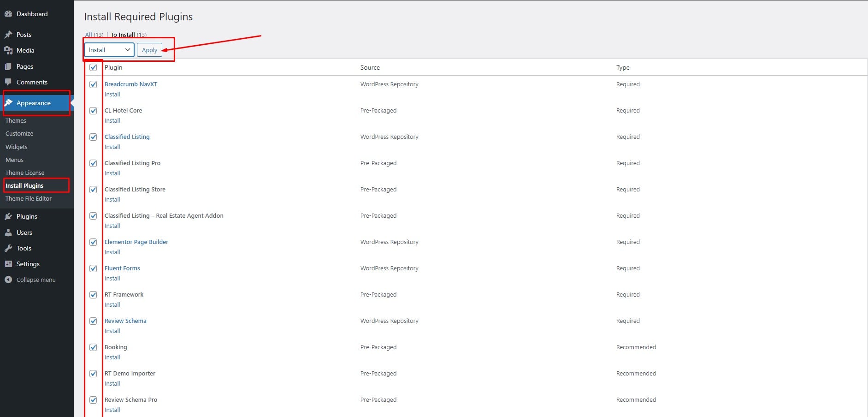Click the Required type for Breadcrumb NavXT
Viewport: 868px width, 417px height.
point(628,84)
